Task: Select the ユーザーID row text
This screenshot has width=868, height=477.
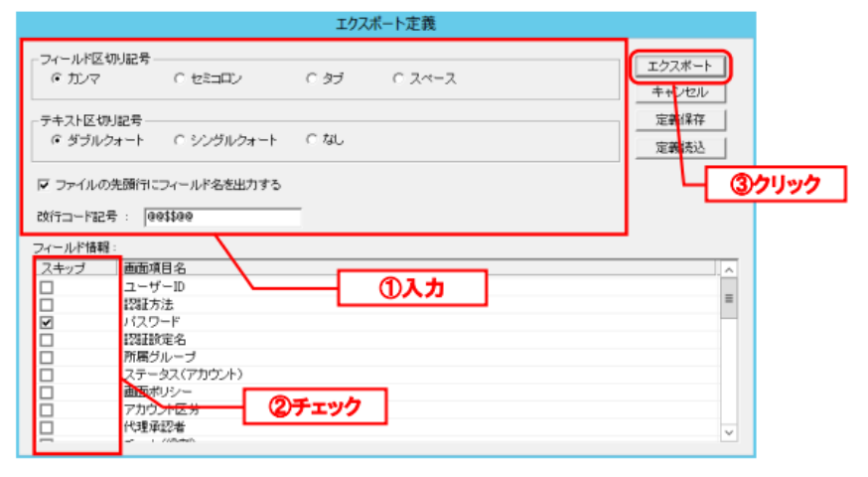Action: [154, 287]
